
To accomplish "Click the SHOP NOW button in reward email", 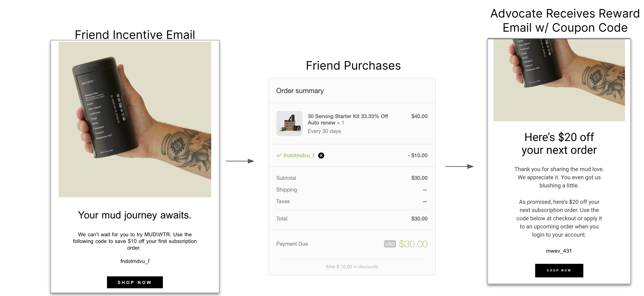I will tap(559, 270).
